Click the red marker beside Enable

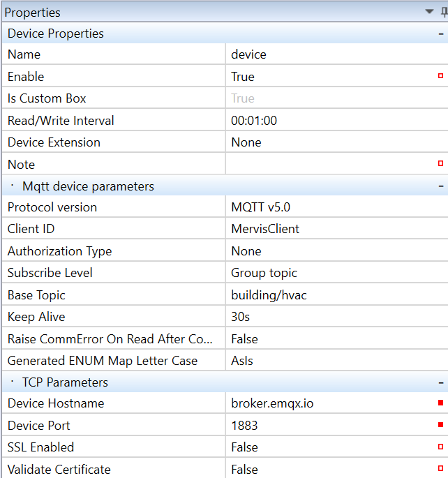tap(440, 76)
